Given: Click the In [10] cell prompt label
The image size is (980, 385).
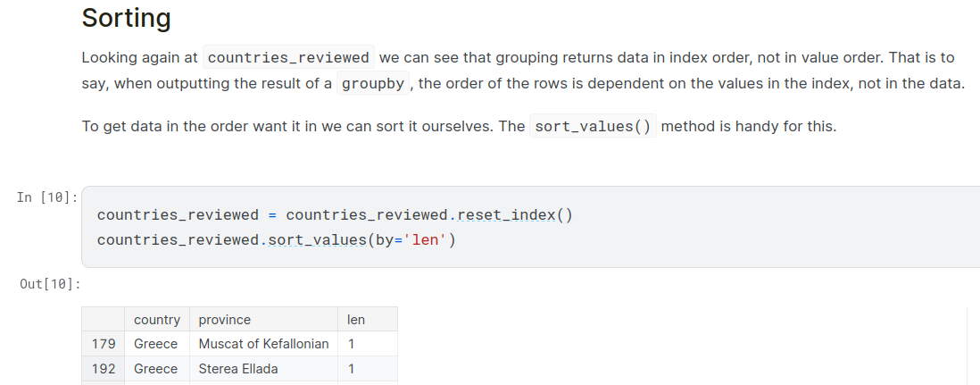Looking at the screenshot, I should (46, 197).
